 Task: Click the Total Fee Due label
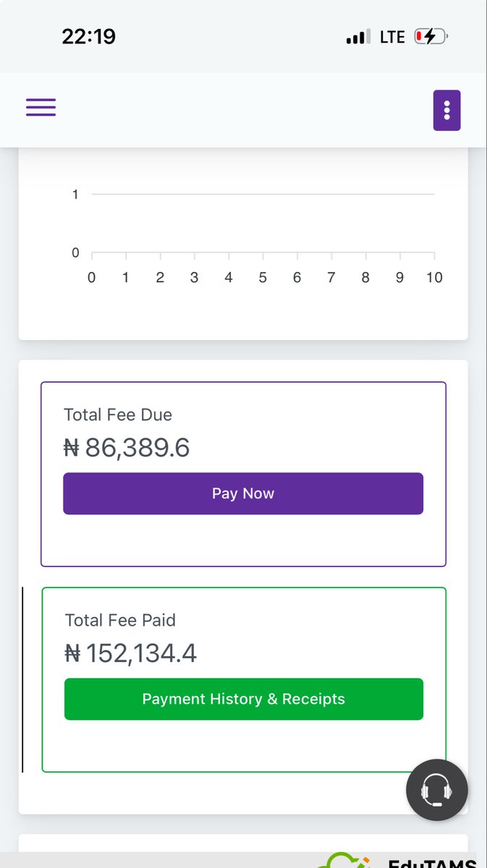click(118, 415)
